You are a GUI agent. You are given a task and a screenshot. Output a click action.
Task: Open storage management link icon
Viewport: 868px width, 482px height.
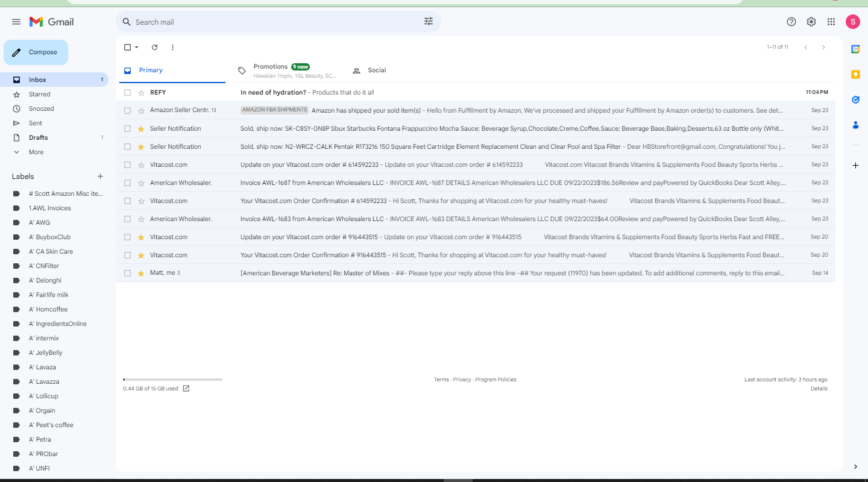(186, 389)
